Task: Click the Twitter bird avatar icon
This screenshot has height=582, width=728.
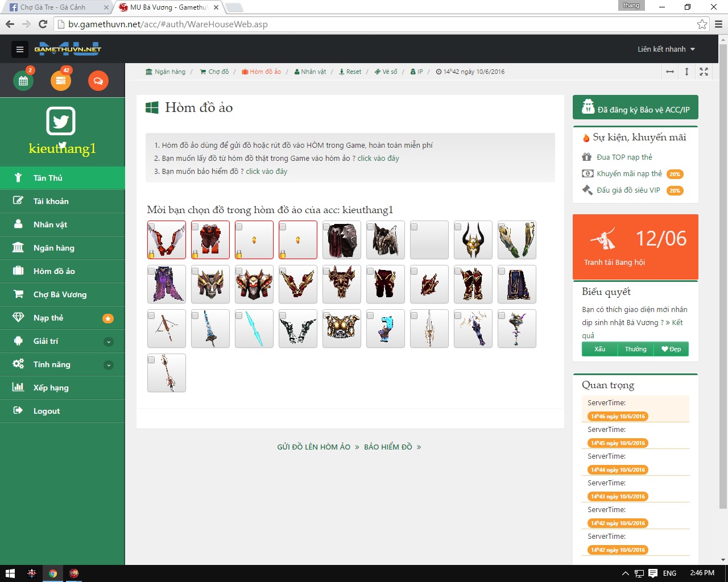Action: 61,120
